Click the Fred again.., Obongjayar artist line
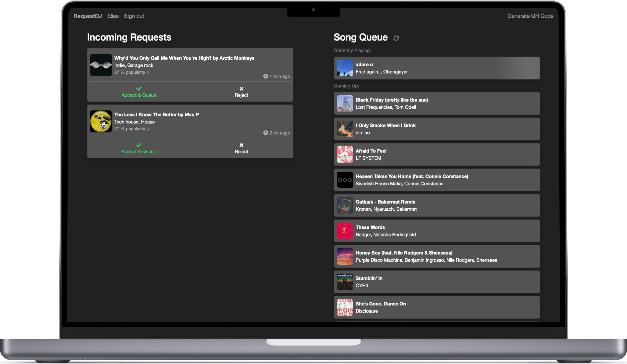Viewport: 627px width, 364px height. click(382, 72)
